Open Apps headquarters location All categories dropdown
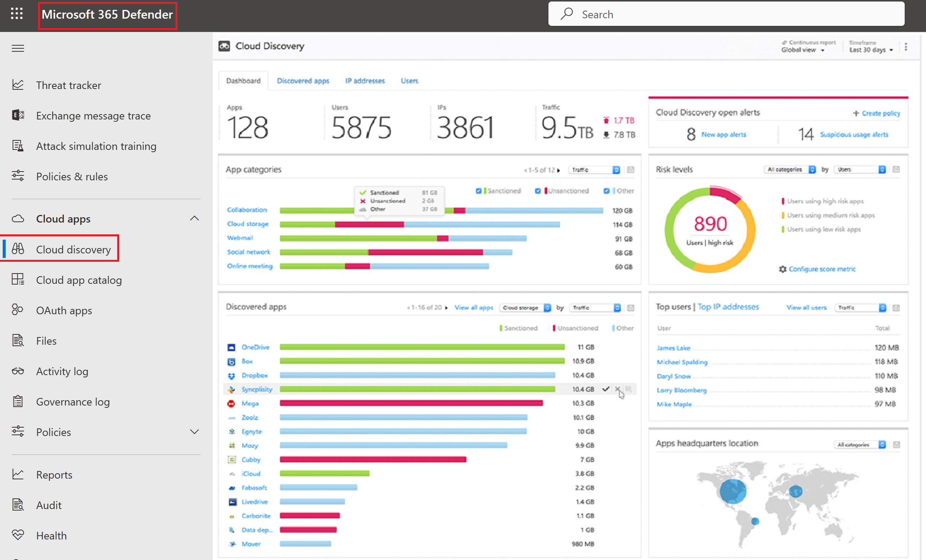Screen dimensions: 926x560 point(860,444)
